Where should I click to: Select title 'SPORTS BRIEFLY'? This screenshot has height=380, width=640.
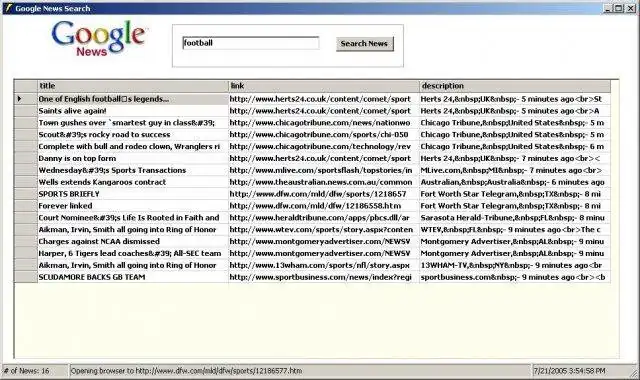[133, 194]
